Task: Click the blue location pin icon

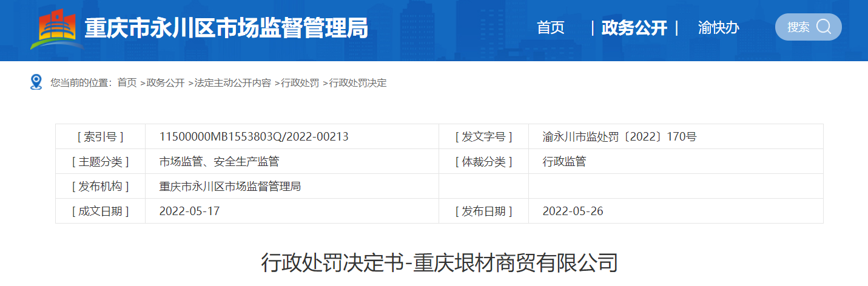Action: click(36, 82)
